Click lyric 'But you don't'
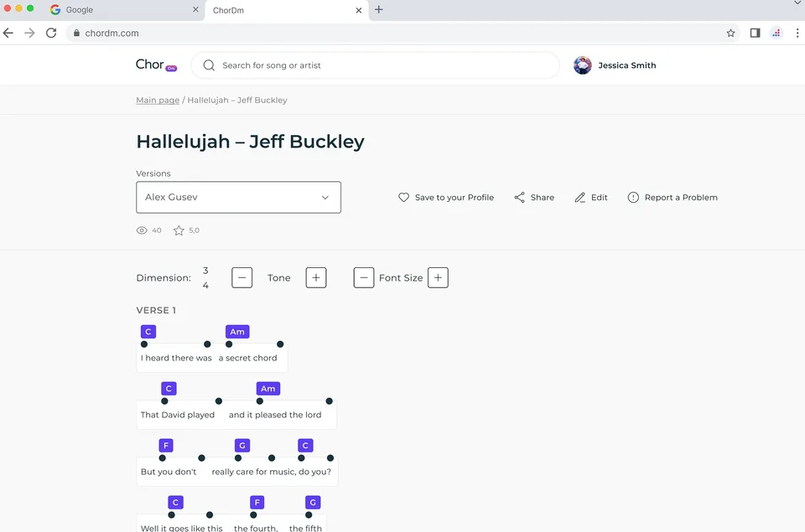 point(169,472)
